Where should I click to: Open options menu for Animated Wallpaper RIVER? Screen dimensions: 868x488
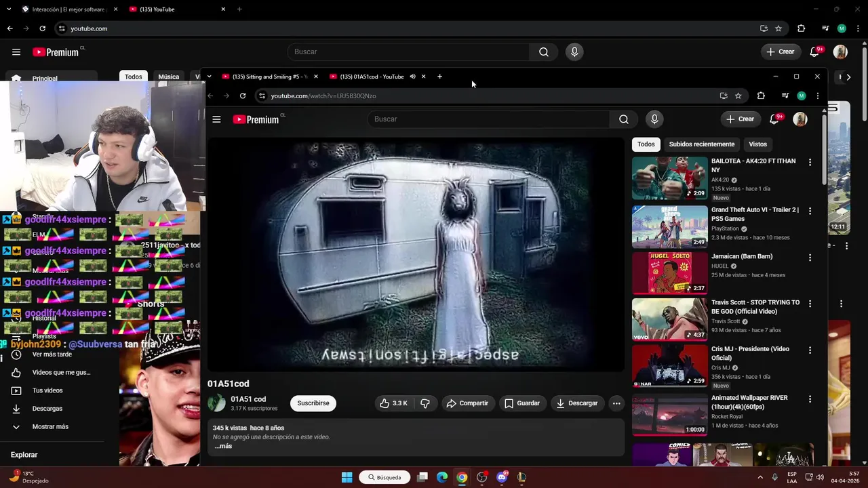809,399
